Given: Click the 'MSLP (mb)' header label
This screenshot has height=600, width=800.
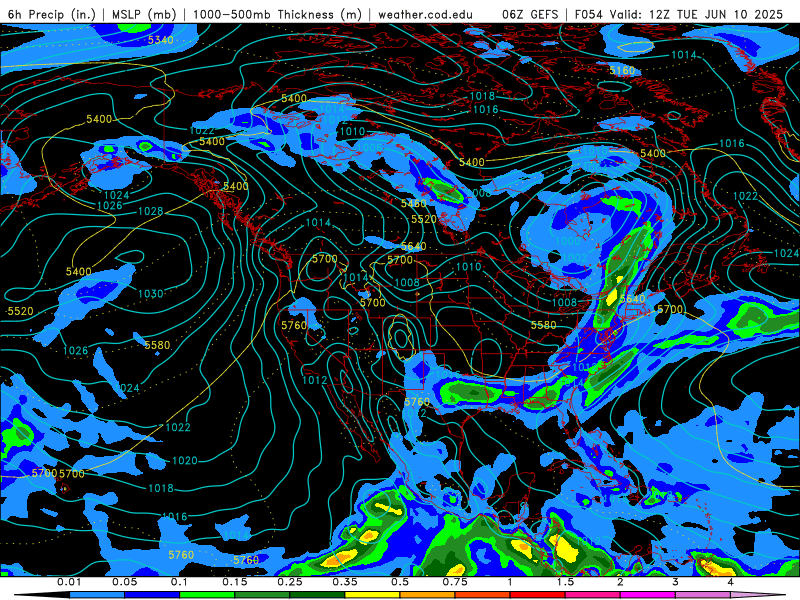Looking at the screenshot, I should [144, 14].
